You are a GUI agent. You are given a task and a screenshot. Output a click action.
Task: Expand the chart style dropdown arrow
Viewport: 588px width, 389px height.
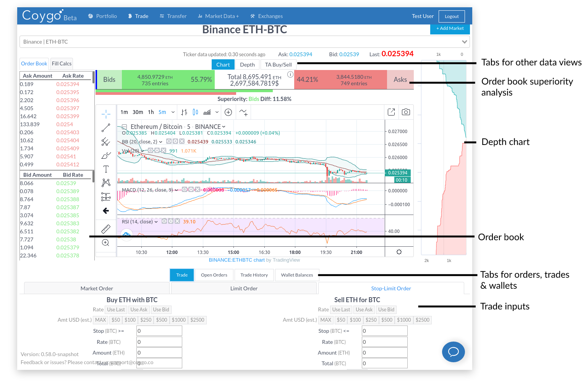pyautogui.click(x=217, y=112)
